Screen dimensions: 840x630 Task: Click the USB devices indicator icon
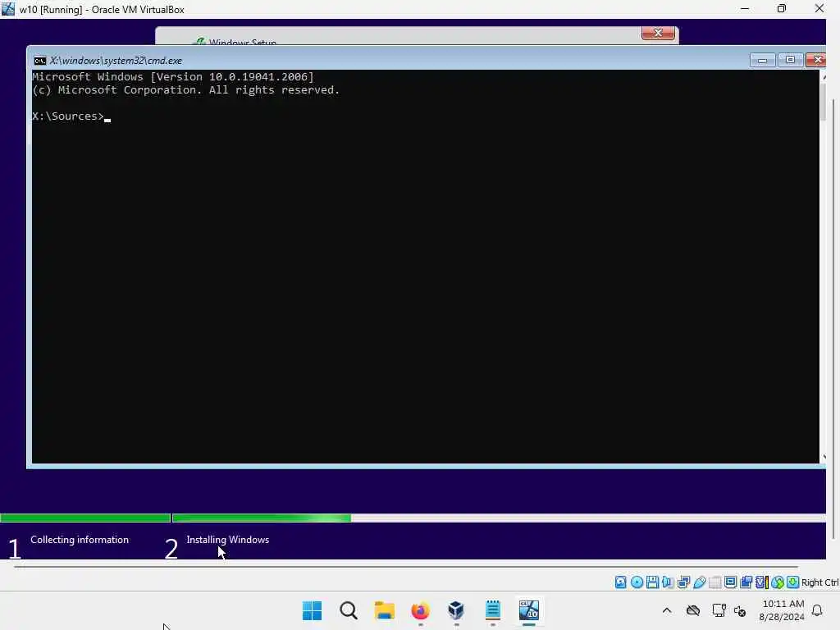[x=699, y=582]
